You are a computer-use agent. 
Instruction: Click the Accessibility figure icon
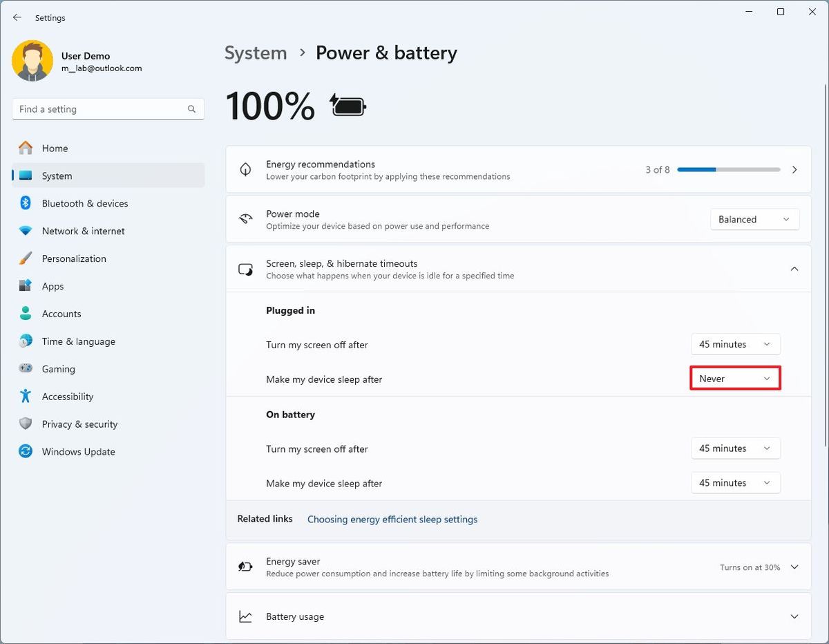click(26, 397)
